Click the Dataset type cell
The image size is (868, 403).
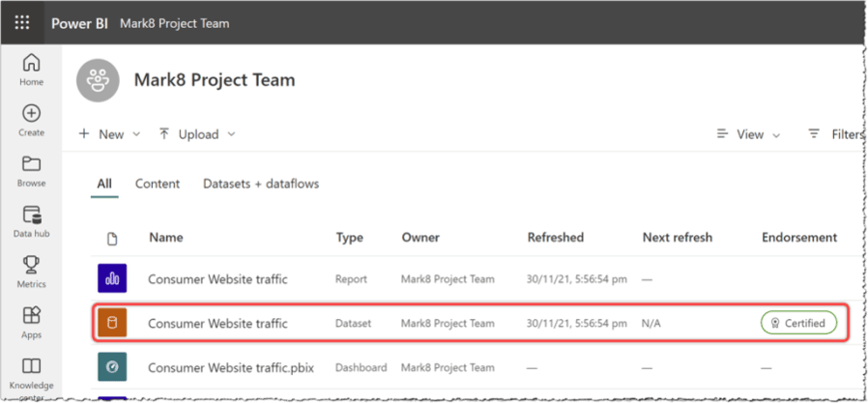(x=353, y=324)
